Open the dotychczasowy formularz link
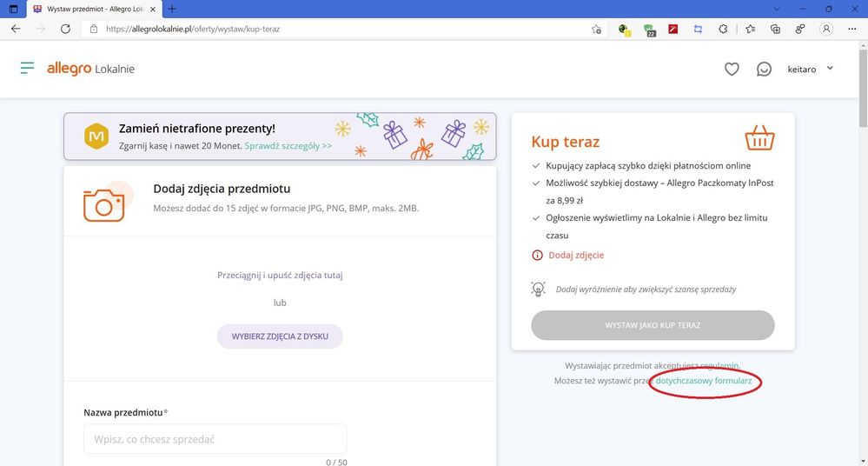Screen dimensions: 868x466 click(704, 381)
